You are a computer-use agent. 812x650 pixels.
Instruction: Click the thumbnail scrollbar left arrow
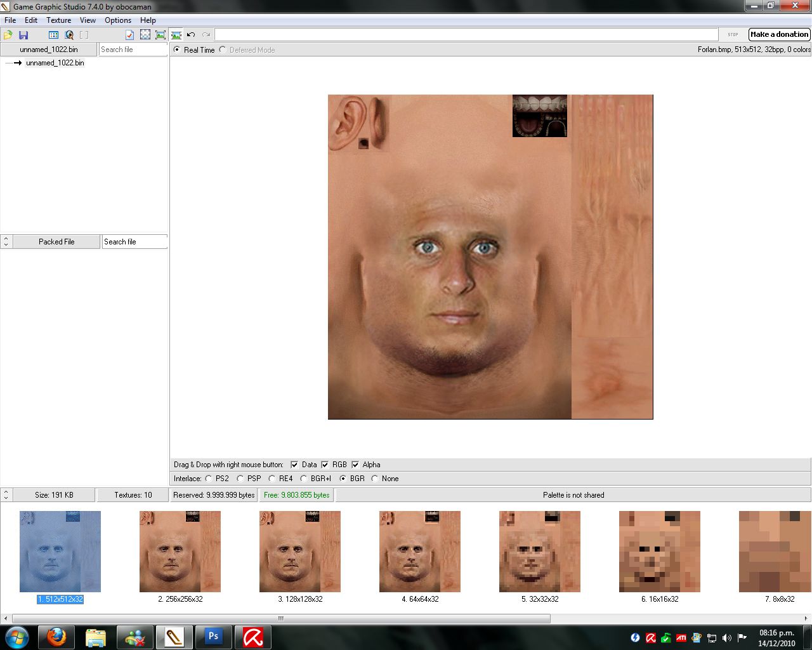tap(6, 618)
